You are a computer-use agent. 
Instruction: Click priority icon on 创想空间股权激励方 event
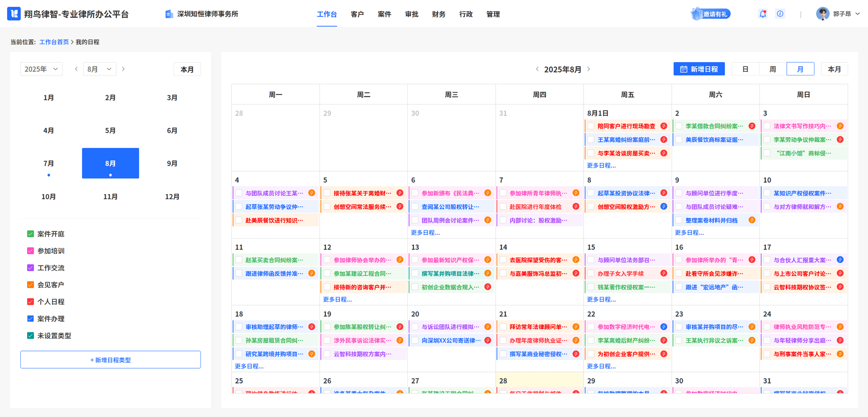pos(664,207)
